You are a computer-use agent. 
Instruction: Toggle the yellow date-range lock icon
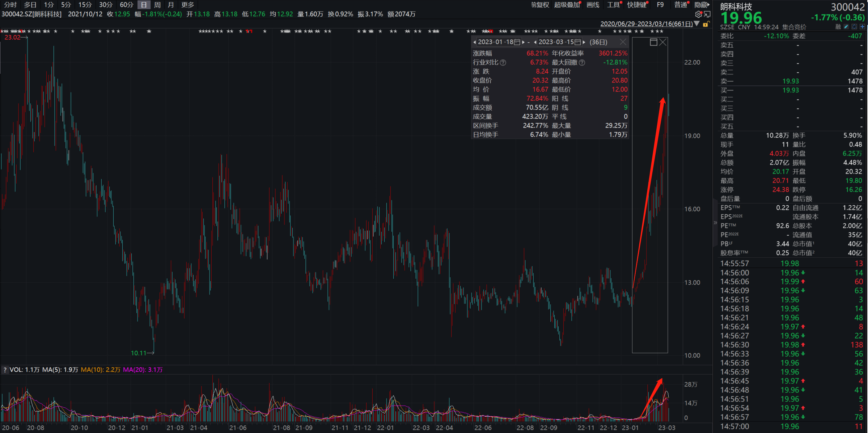tap(706, 24)
